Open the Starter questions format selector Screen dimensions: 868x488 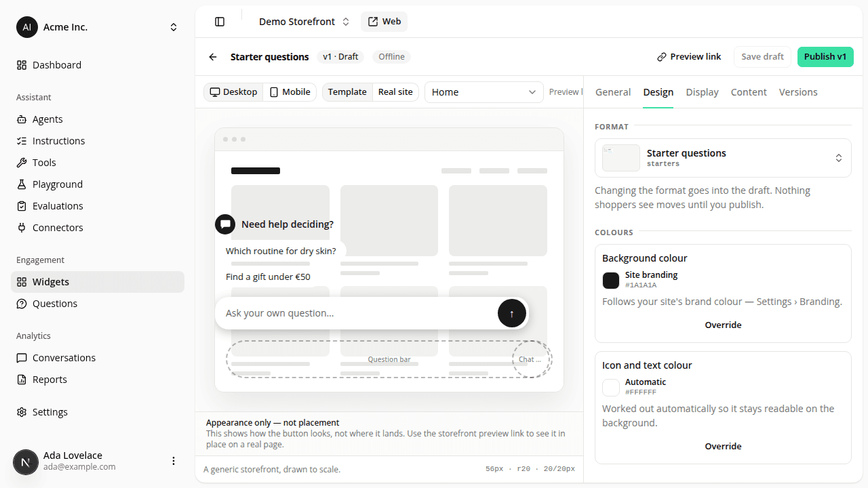click(723, 158)
